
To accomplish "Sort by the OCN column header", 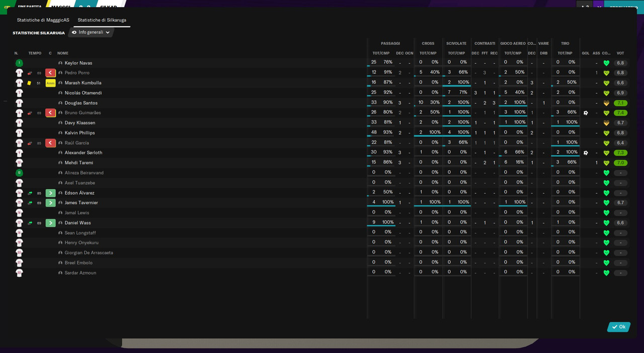I will 409,53.
